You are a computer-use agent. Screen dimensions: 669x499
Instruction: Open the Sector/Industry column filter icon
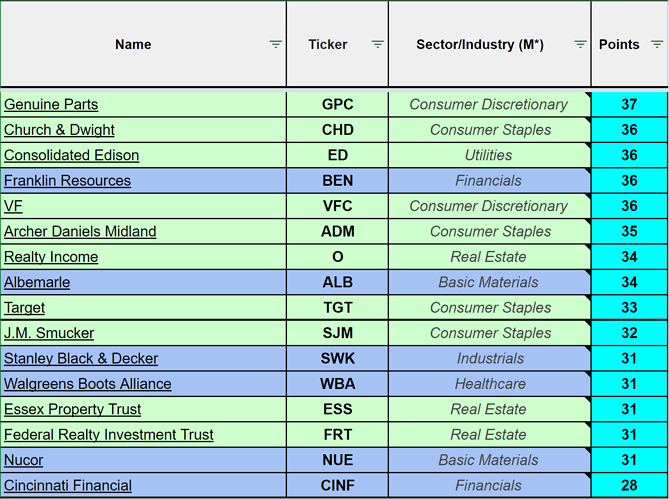[x=580, y=44]
